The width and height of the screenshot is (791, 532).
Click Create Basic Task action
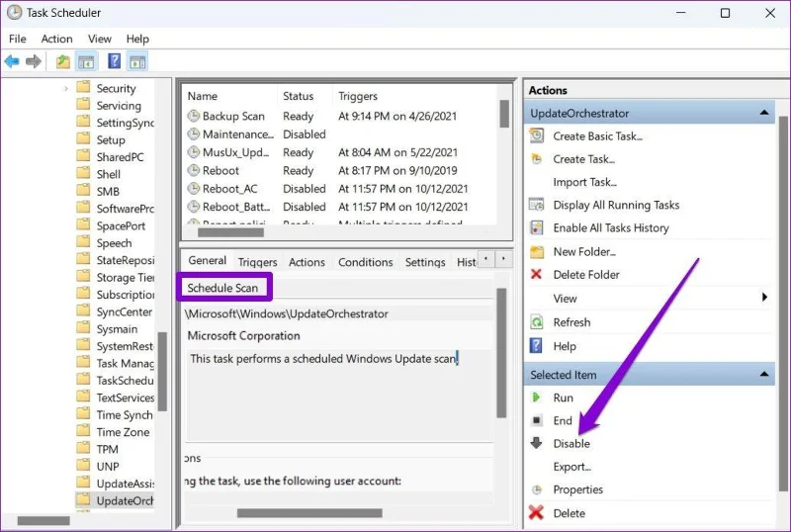coord(598,135)
